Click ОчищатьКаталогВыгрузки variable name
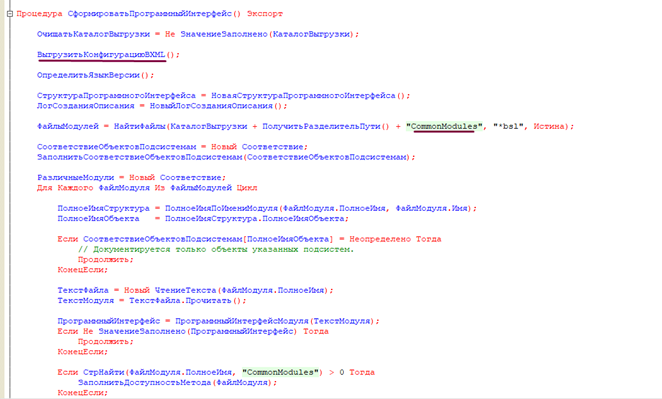This screenshot has height=399, width=662. tap(93, 34)
